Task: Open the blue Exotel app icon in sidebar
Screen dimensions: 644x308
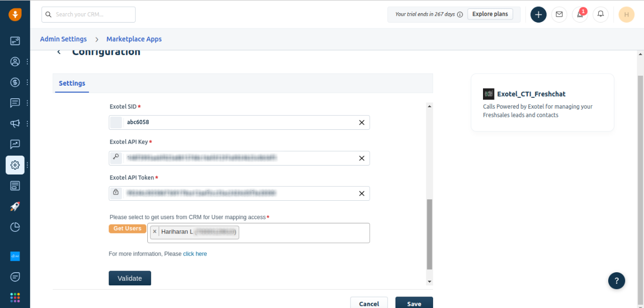Action: [15, 256]
